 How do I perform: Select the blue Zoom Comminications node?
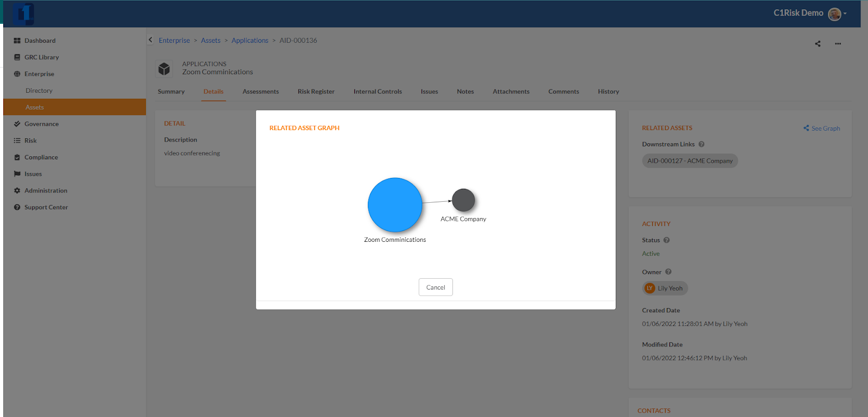coord(395,205)
